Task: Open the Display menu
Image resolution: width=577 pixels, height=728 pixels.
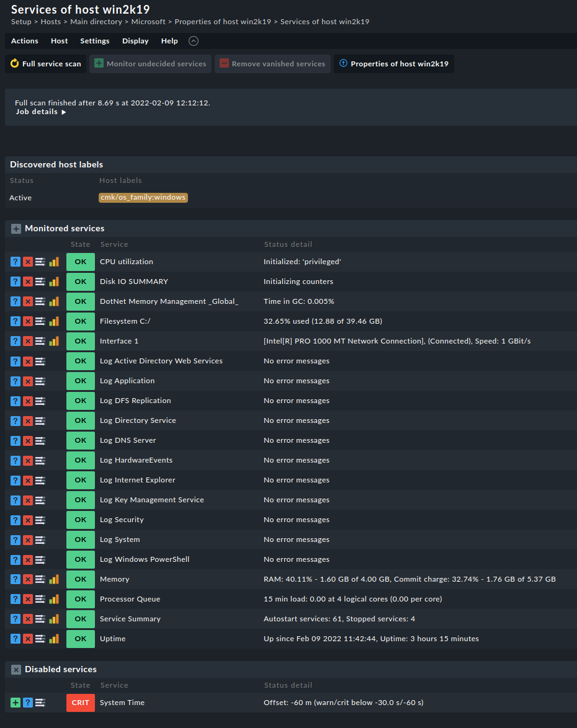Action: click(x=135, y=41)
